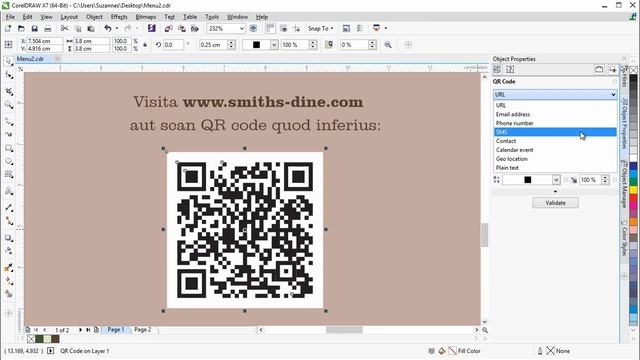Image resolution: width=640 pixels, height=360 pixels.
Task: Click the brown document palette swatch
Action: (x=55, y=339)
